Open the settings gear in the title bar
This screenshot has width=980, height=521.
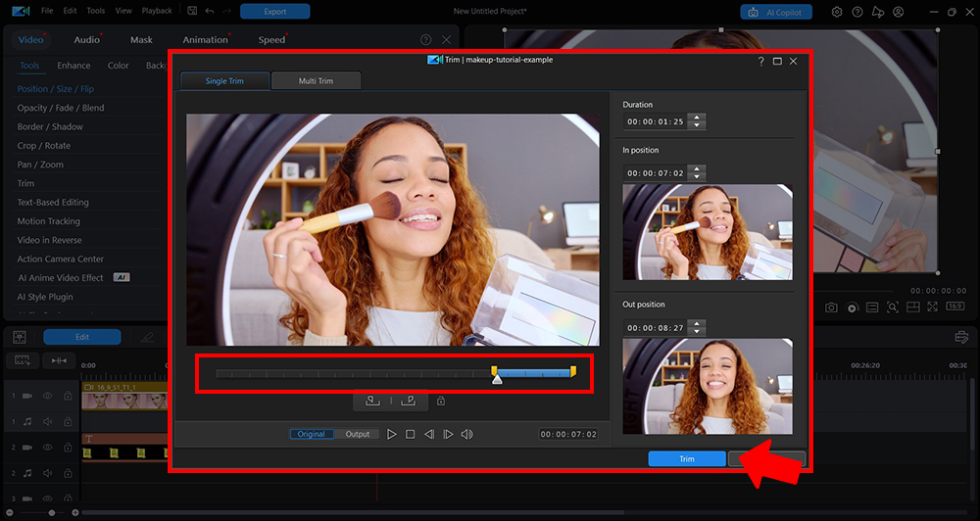837,12
